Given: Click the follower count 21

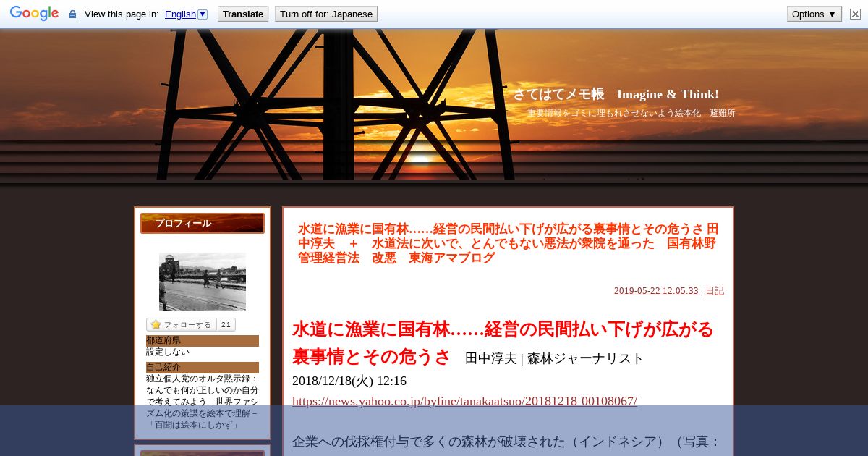Looking at the screenshot, I should click(x=226, y=325).
